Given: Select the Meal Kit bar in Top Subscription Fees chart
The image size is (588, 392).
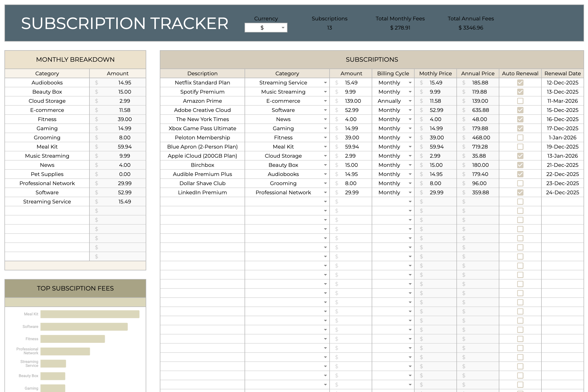Looking at the screenshot, I should 90,314.
